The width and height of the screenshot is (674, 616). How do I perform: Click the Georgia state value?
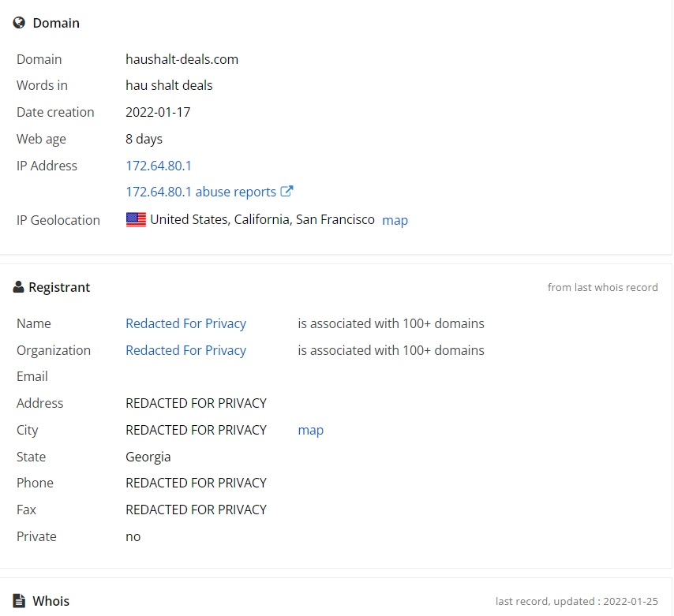click(x=148, y=457)
